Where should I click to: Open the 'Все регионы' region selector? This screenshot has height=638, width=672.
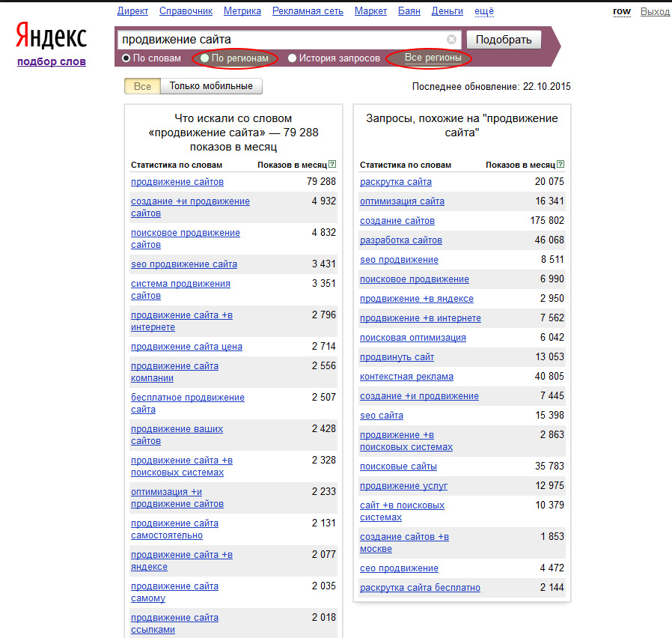tap(433, 58)
